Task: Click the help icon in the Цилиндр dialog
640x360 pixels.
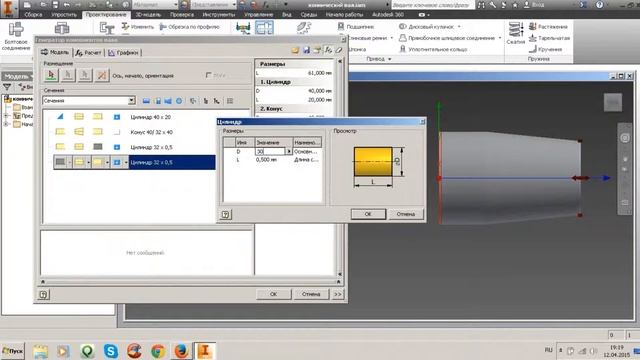Action: 226,214
